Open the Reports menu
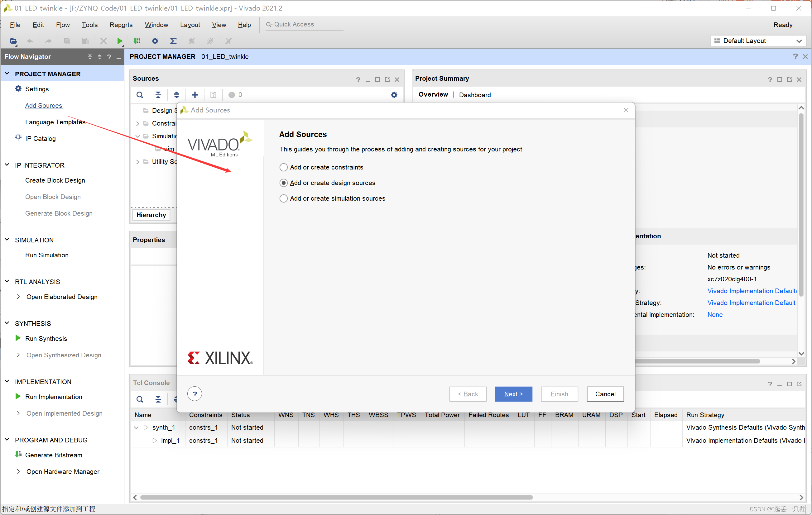 coord(121,25)
